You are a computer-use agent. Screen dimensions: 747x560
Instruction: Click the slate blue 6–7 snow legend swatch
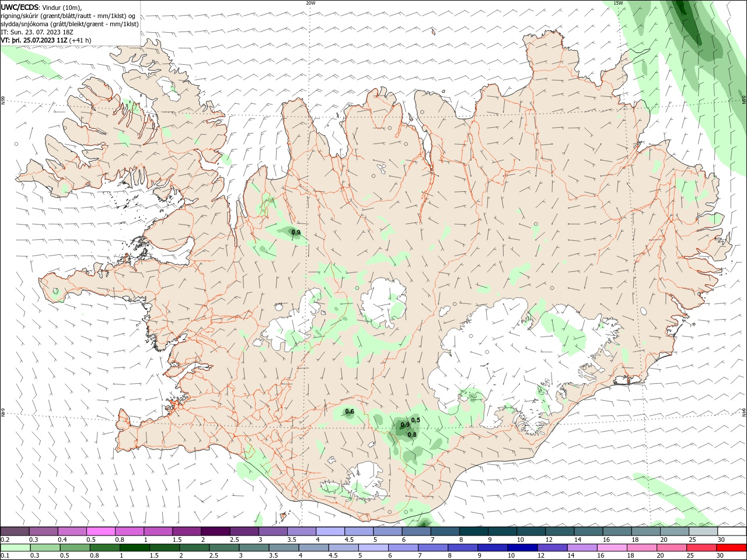pyautogui.click(x=417, y=531)
